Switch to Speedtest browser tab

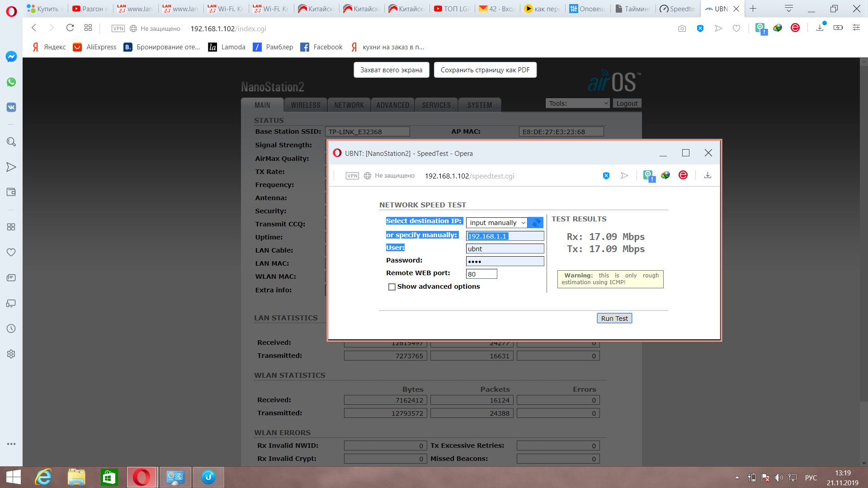click(677, 9)
